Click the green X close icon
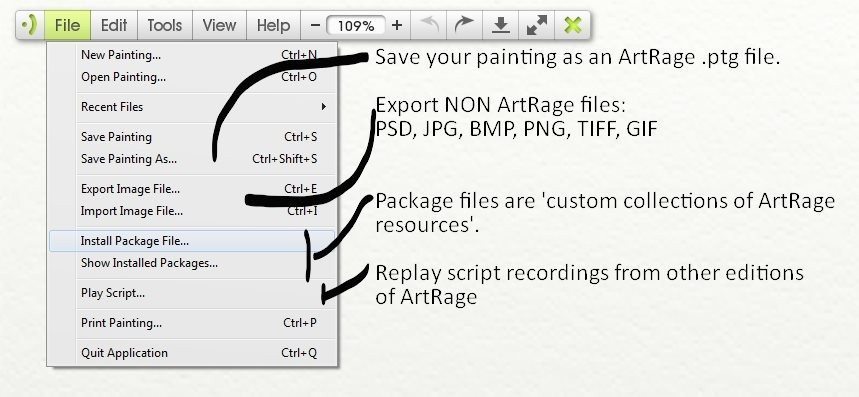The image size is (859, 397). coord(572,25)
